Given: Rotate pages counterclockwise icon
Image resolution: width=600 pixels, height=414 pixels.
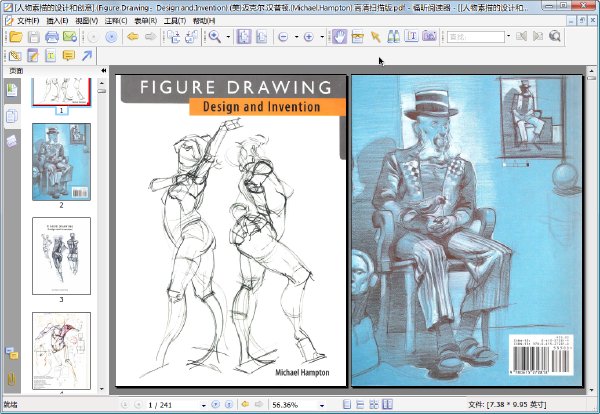Looking at the screenshot, I should (191, 37).
